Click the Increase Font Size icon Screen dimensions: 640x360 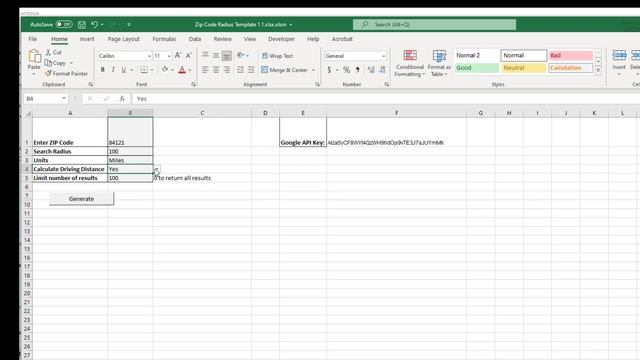178,56
